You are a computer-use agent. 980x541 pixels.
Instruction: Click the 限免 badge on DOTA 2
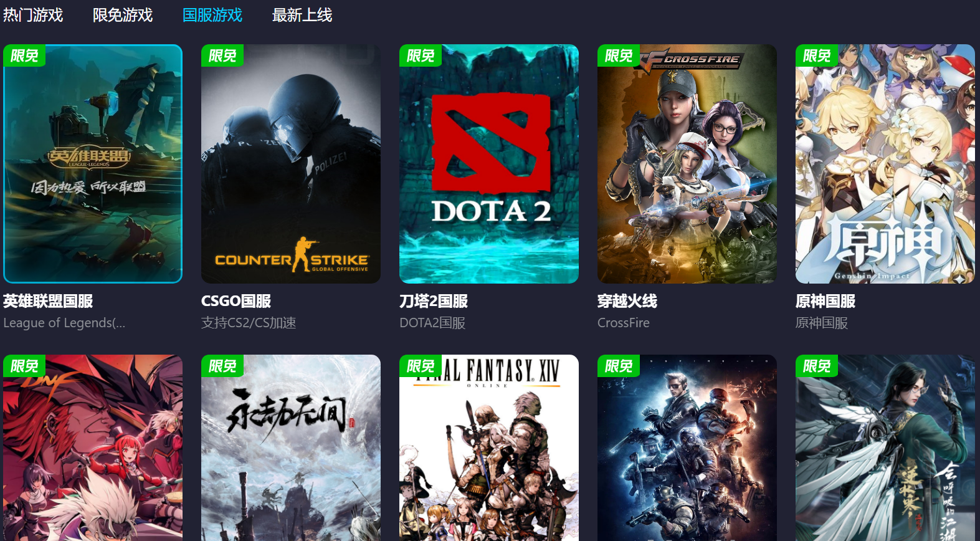[421, 55]
